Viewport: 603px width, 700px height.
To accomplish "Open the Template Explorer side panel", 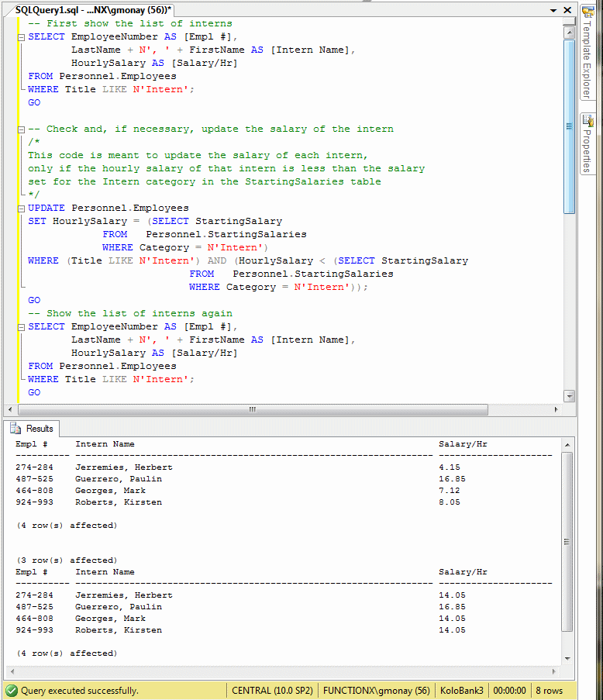I will (587, 51).
